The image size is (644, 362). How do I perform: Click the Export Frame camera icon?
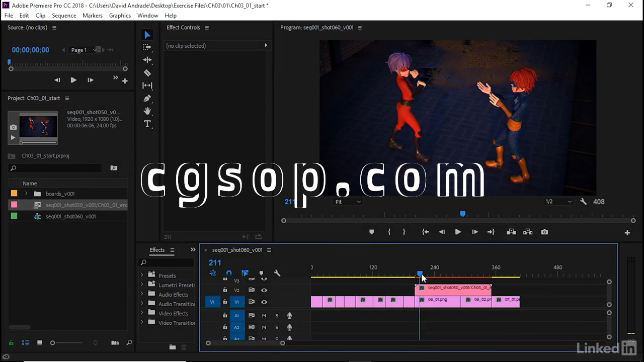point(544,232)
